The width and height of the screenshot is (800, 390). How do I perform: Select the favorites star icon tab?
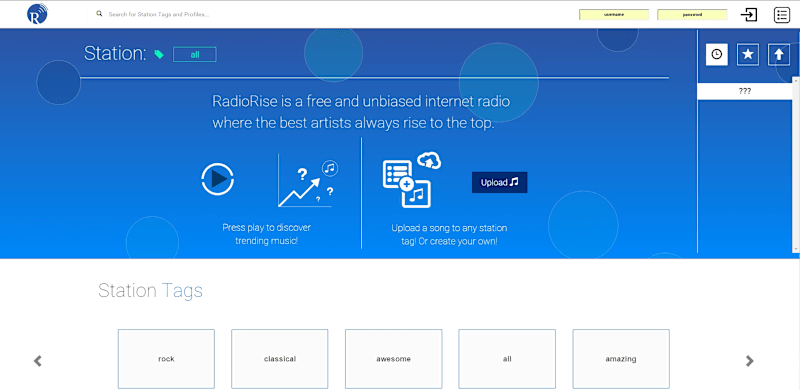click(748, 54)
